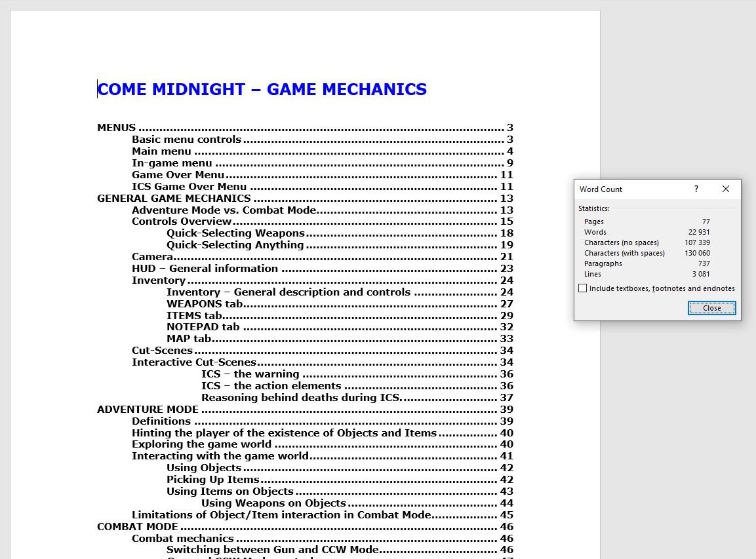Jump to Quick-Selecting Weapons entry
Viewport: 756px width, 559px height.
coord(235,233)
